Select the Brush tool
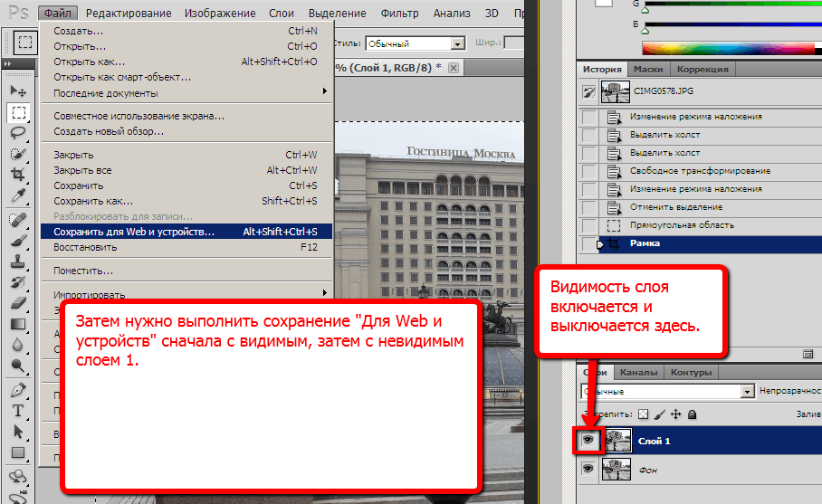This screenshot has height=504, width=822. tap(18, 241)
